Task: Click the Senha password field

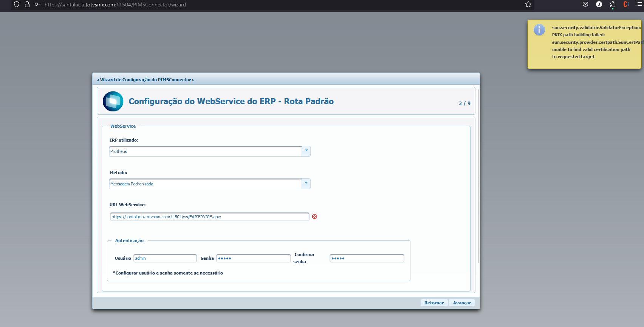Action: 254,258
